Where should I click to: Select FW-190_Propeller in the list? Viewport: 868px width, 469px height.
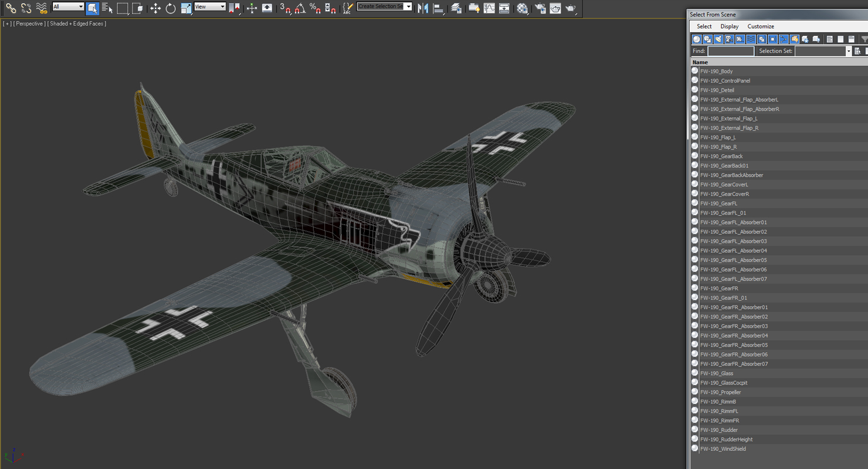[779, 392]
